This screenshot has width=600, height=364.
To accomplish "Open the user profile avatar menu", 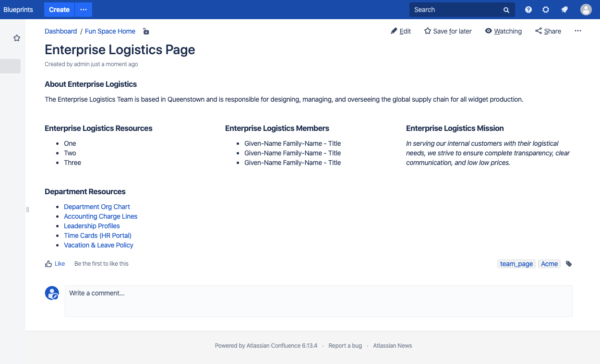I will point(586,10).
